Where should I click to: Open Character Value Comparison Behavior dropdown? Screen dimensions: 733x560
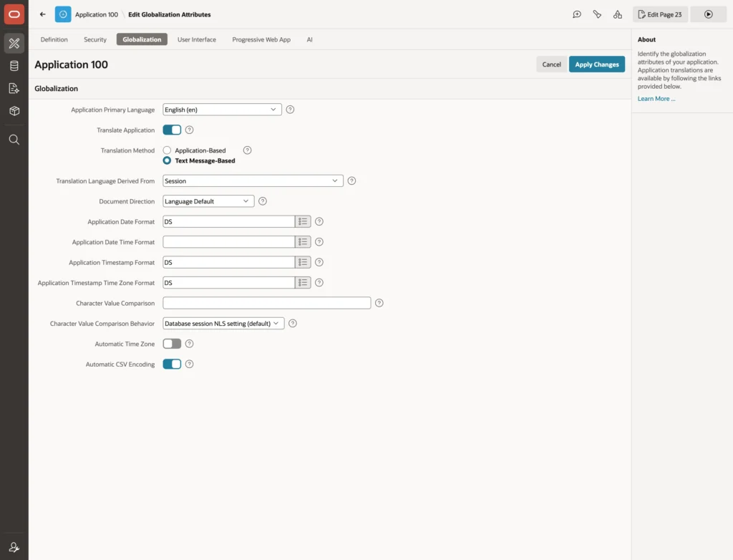[x=223, y=323]
